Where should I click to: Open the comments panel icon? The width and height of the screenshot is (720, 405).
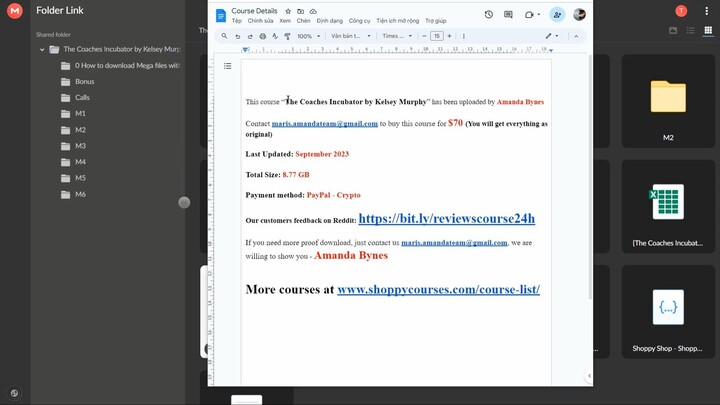click(508, 14)
